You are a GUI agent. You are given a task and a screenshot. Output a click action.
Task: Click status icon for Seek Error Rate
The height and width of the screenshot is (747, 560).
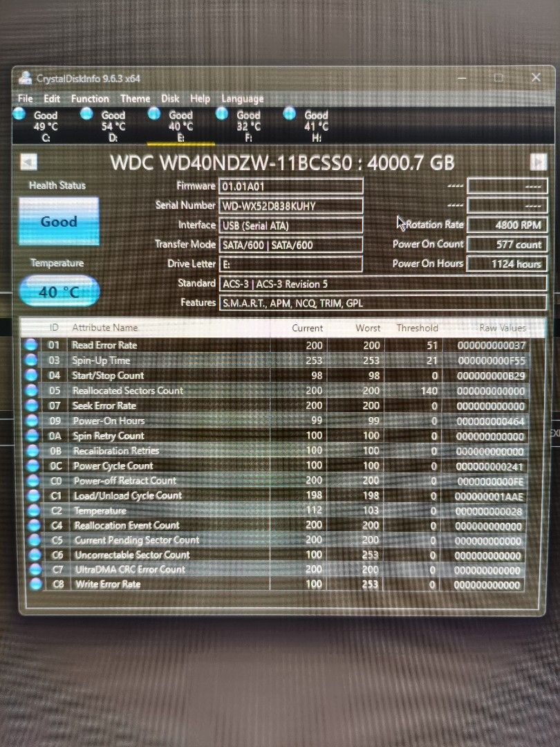pyautogui.click(x=32, y=405)
